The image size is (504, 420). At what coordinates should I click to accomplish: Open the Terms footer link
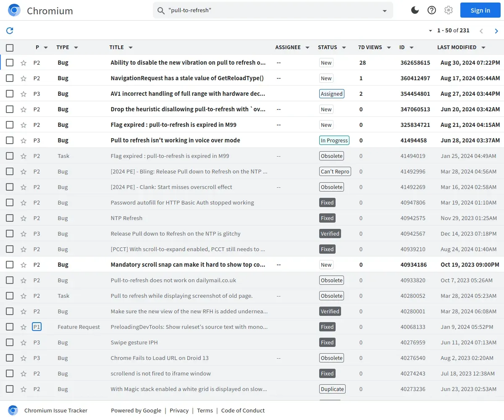tap(205, 410)
